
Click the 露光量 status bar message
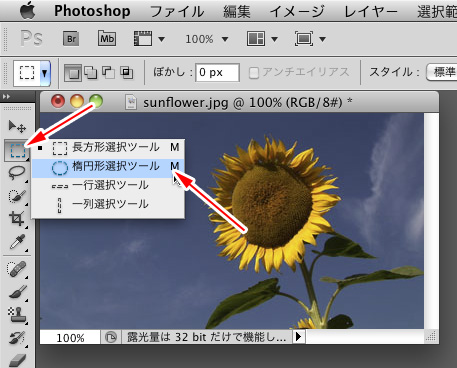pos(206,337)
